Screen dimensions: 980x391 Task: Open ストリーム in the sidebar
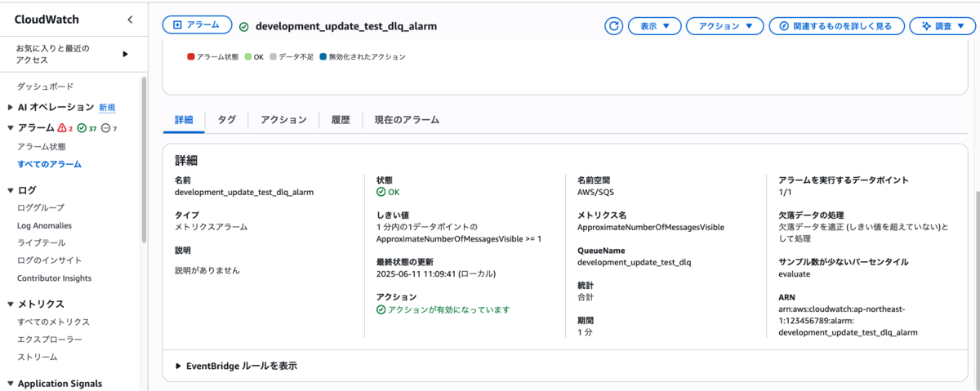coord(38,358)
